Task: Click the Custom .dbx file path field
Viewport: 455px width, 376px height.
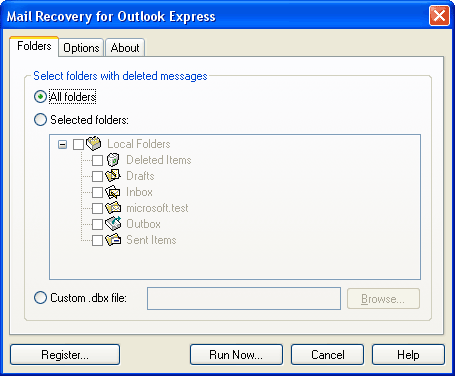Action: click(244, 298)
